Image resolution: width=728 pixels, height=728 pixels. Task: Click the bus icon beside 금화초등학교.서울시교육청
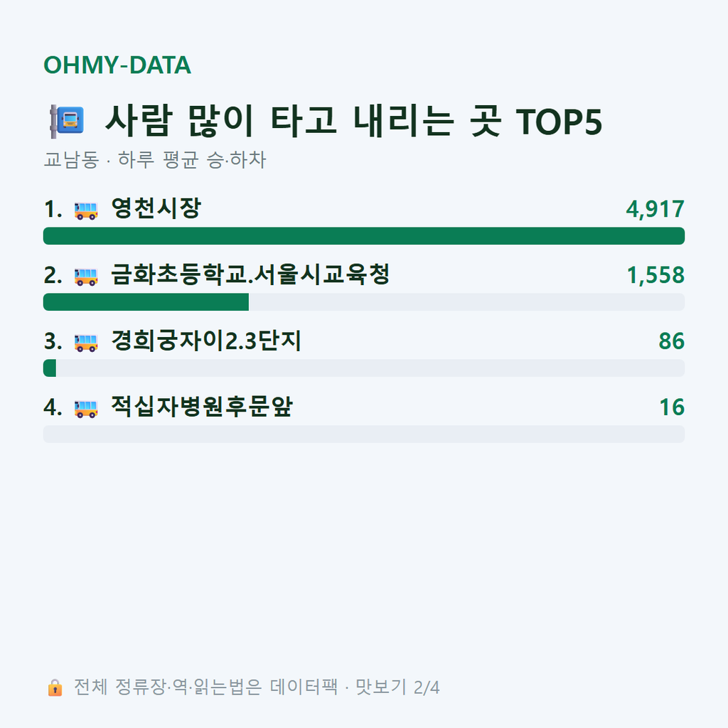[x=86, y=276]
